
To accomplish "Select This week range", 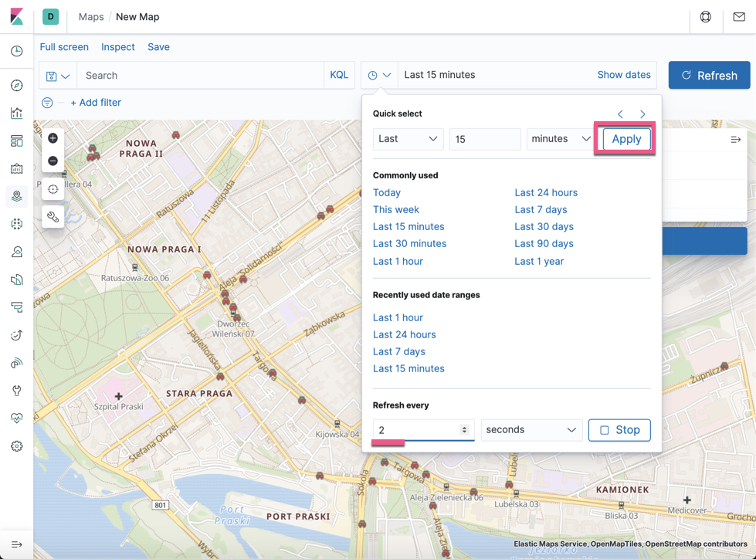I will pos(396,210).
